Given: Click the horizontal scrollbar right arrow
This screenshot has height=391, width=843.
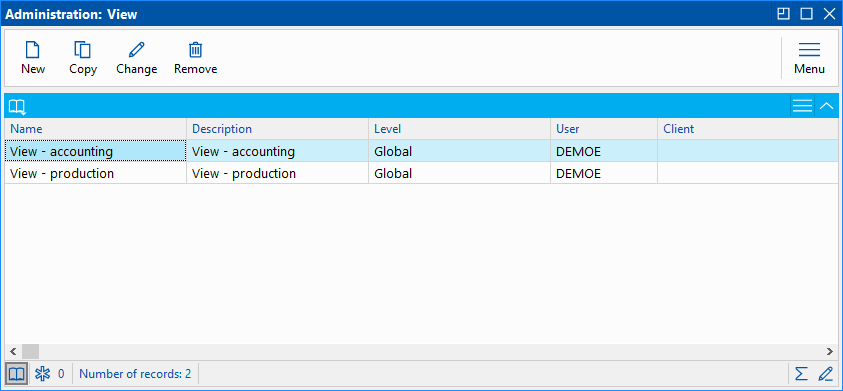Looking at the screenshot, I should [x=830, y=352].
